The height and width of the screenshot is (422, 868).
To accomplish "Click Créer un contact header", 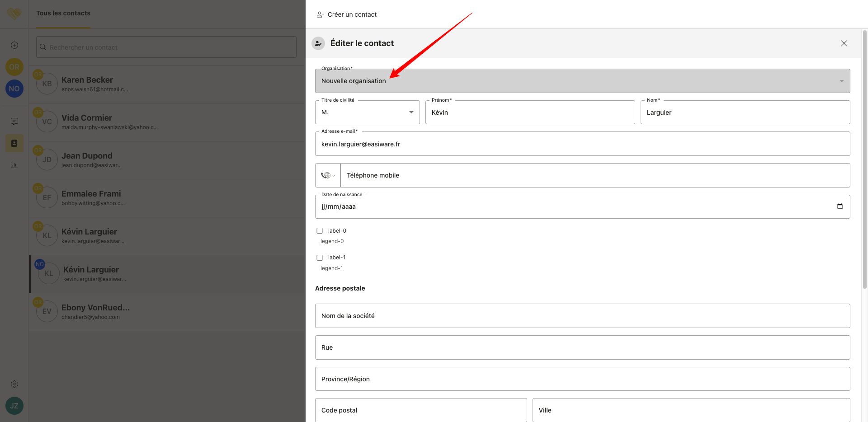I will pyautogui.click(x=347, y=14).
